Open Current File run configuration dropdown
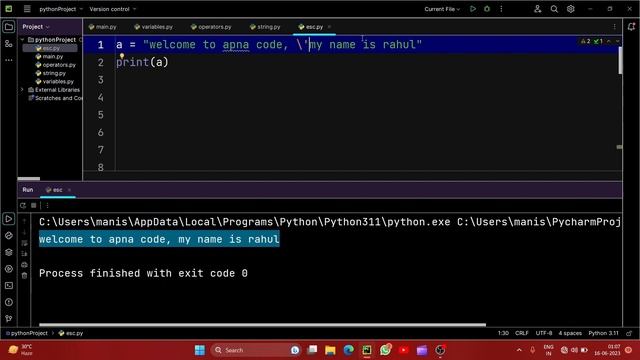The height and width of the screenshot is (360, 640). [442, 9]
